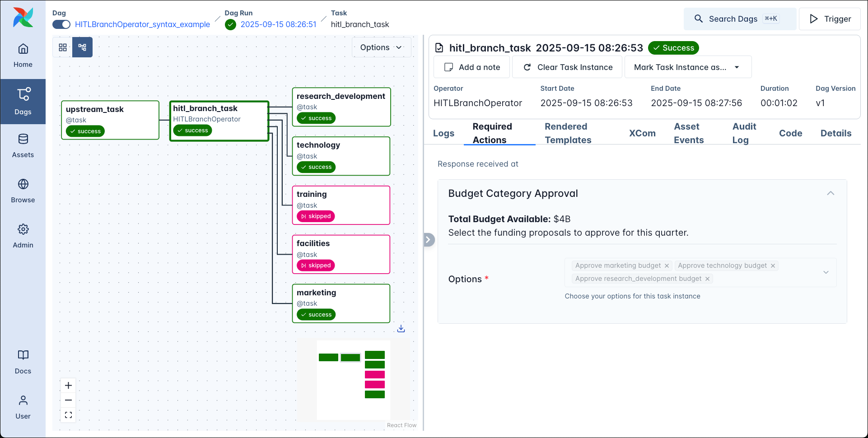Open the Home page from the sidebar
This screenshot has height=438, width=868.
[23, 54]
